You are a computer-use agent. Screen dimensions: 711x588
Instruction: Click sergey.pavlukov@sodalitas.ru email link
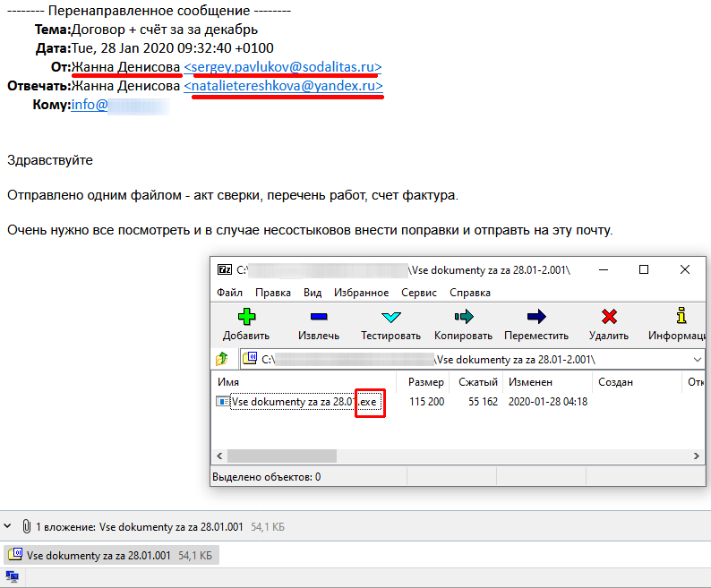pyautogui.click(x=283, y=67)
